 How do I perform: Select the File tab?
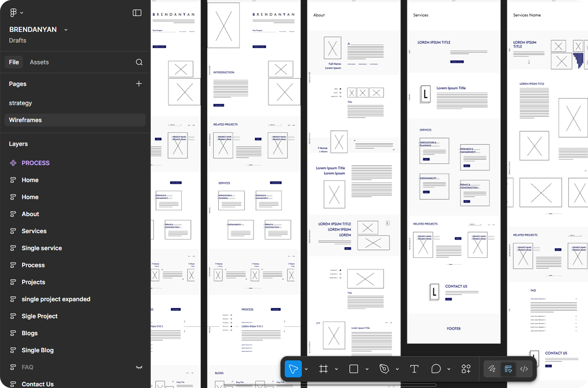(14, 62)
